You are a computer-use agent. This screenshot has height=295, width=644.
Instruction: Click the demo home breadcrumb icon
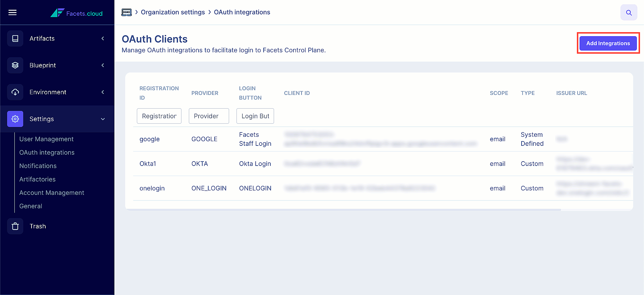click(x=126, y=12)
